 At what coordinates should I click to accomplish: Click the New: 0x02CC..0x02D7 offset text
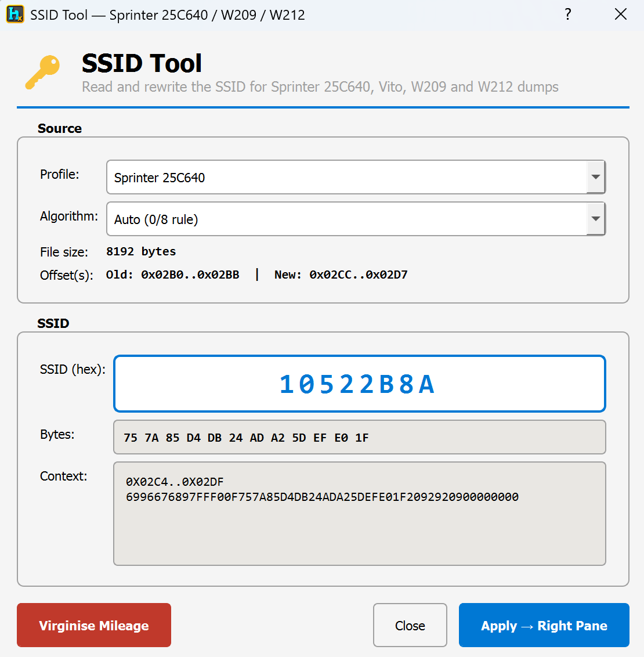point(341,275)
